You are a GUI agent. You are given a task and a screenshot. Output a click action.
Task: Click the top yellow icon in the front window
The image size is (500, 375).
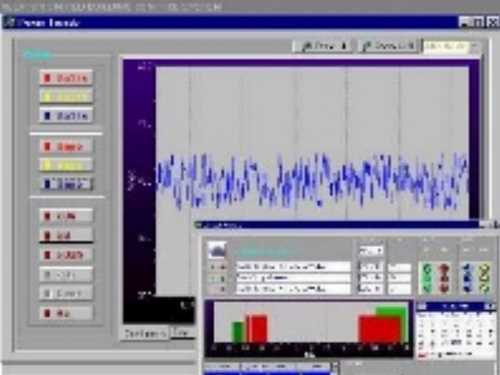[484, 268]
